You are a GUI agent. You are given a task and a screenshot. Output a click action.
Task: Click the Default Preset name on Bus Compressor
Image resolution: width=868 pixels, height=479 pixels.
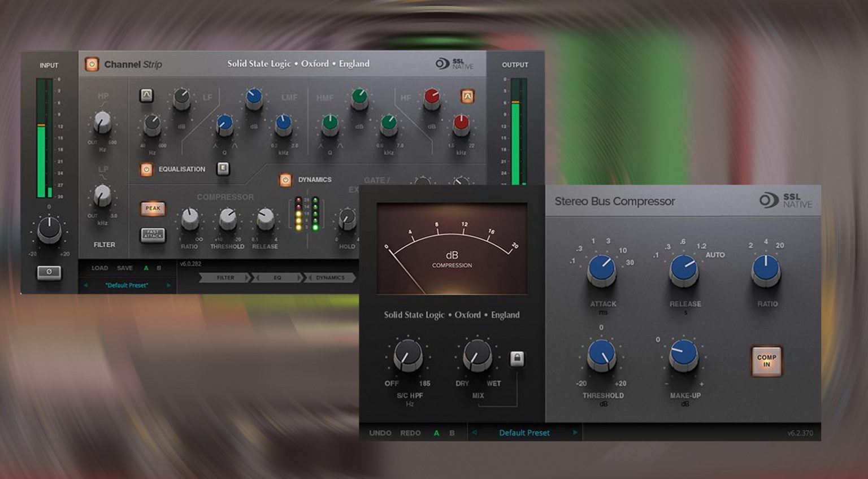click(x=524, y=432)
